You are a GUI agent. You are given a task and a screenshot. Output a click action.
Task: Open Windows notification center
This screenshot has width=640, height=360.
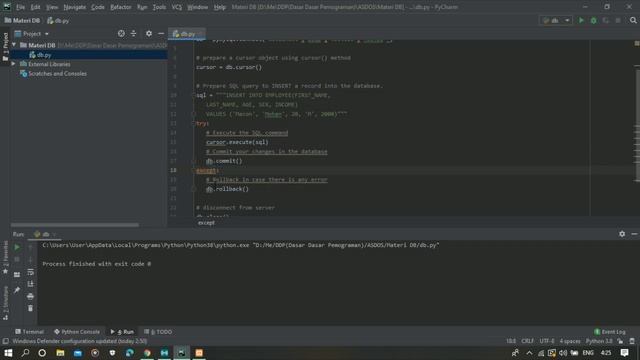click(x=624, y=353)
